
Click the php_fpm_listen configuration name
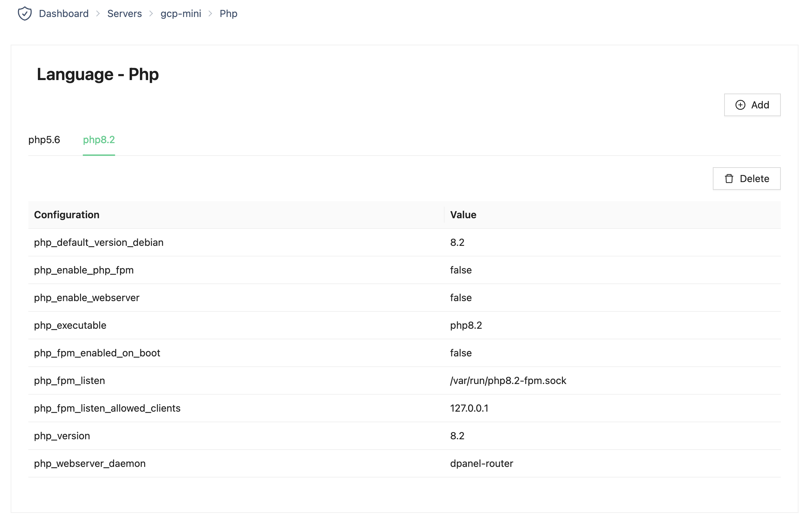(69, 380)
